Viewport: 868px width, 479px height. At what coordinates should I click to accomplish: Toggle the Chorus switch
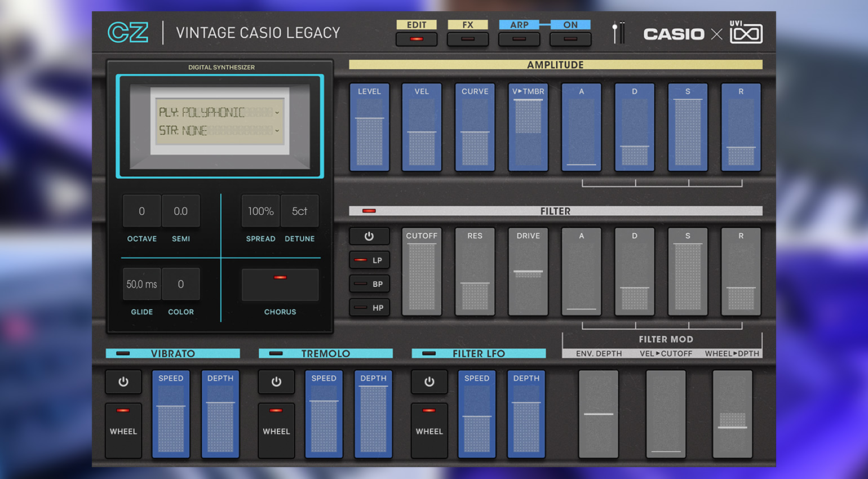(280, 285)
